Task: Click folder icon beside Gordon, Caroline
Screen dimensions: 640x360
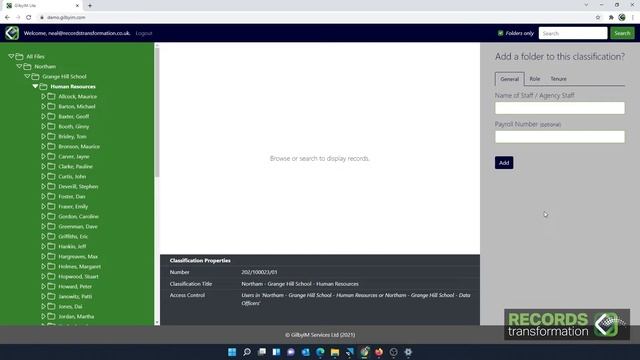Action: [x=51, y=216]
